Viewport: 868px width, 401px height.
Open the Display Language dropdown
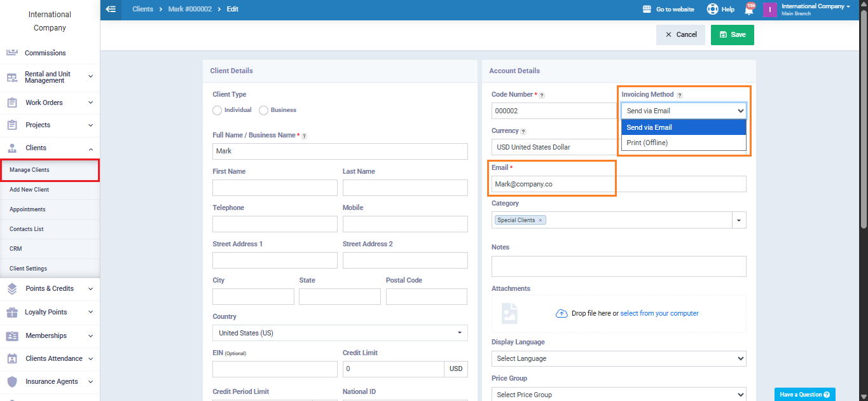[618, 358]
